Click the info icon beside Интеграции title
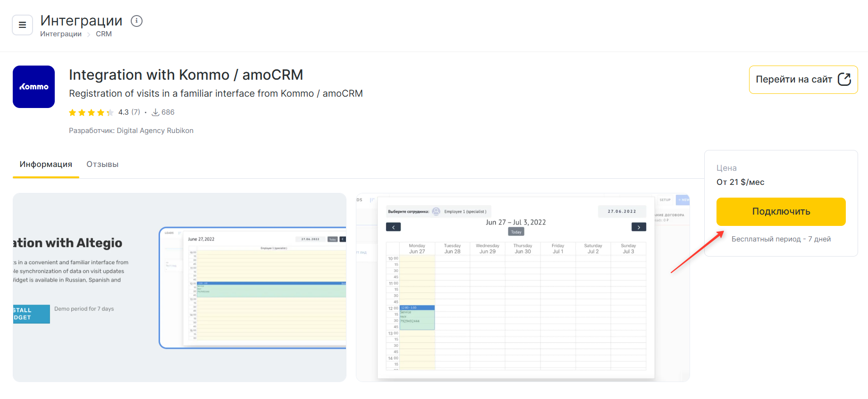The image size is (868, 399). tap(136, 21)
